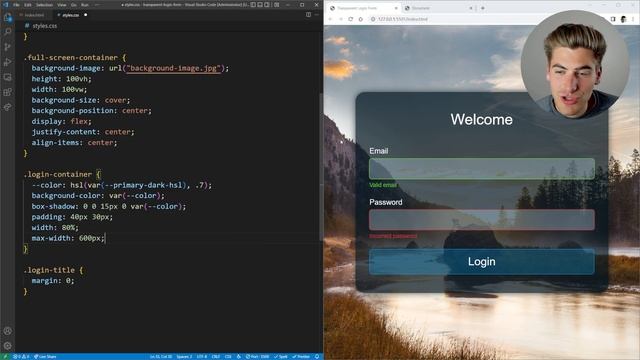Toggle secondary sidebar layout icon

click(267, 5)
